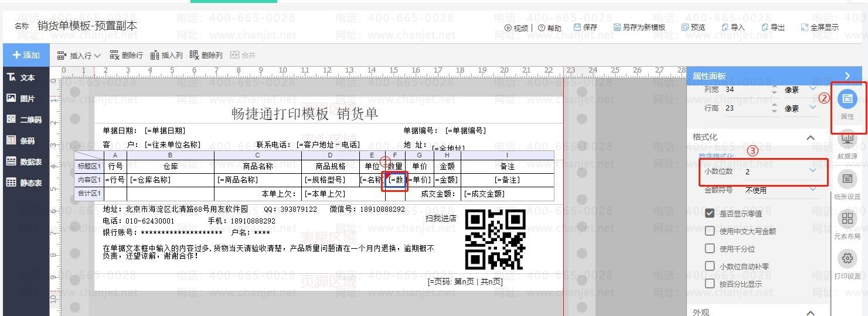Screen dimensions: 868x316
Task: Click the 行高 input field showing 23
Action: point(746,108)
